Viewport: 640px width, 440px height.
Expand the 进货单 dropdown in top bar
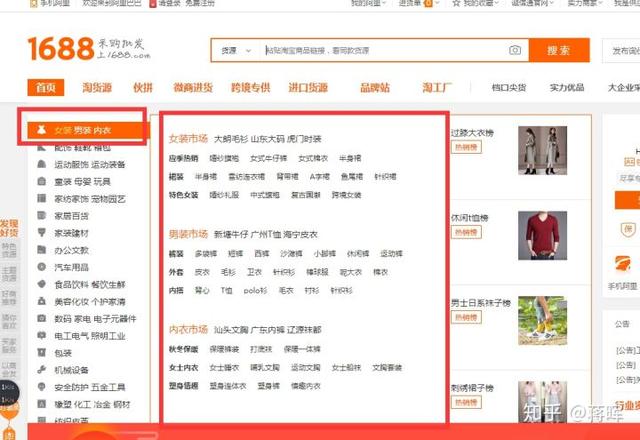tap(410, 4)
